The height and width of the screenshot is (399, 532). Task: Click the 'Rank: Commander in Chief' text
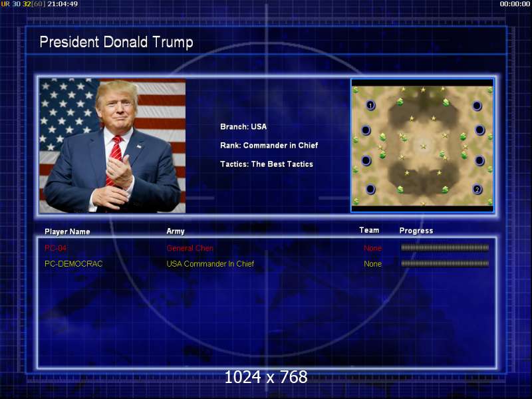pyautogui.click(x=269, y=146)
